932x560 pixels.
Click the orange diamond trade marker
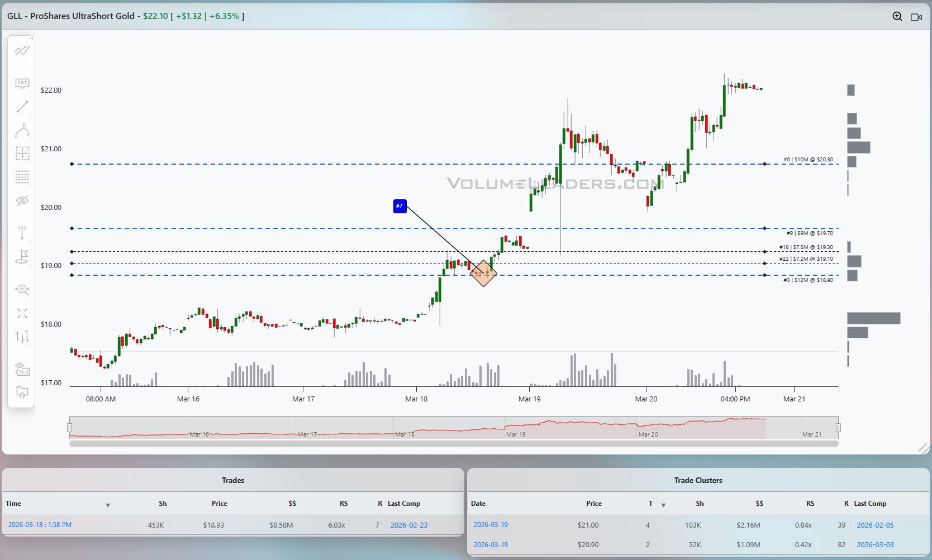483,273
